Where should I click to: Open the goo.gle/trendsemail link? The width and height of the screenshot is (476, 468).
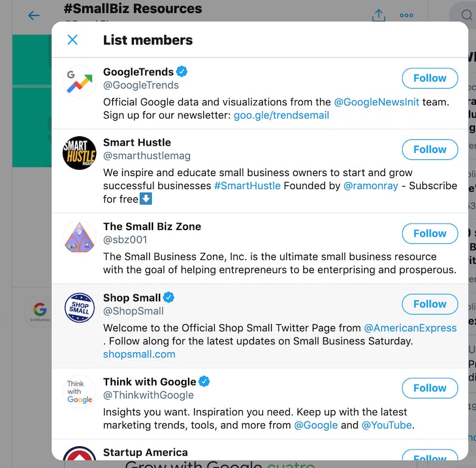pyautogui.click(x=281, y=115)
